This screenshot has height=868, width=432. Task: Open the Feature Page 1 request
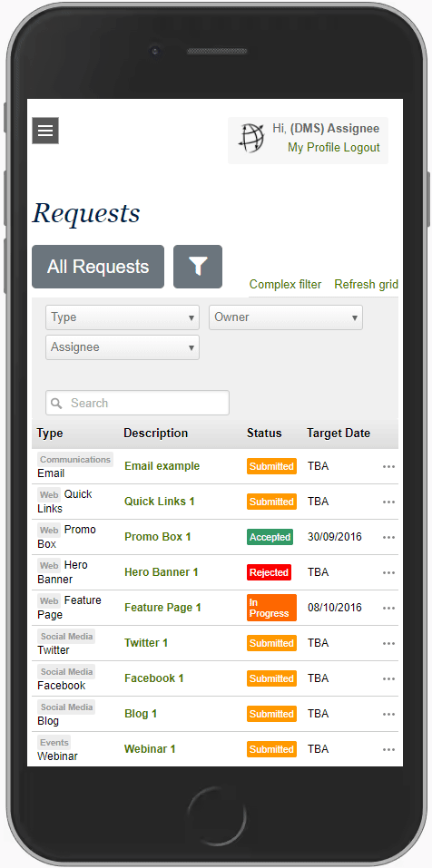pos(162,608)
